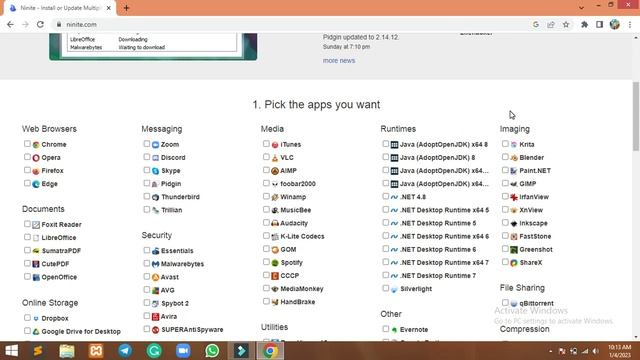The height and width of the screenshot is (360, 640).
Task: Click the Opera icon in the list
Action: [36, 158]
